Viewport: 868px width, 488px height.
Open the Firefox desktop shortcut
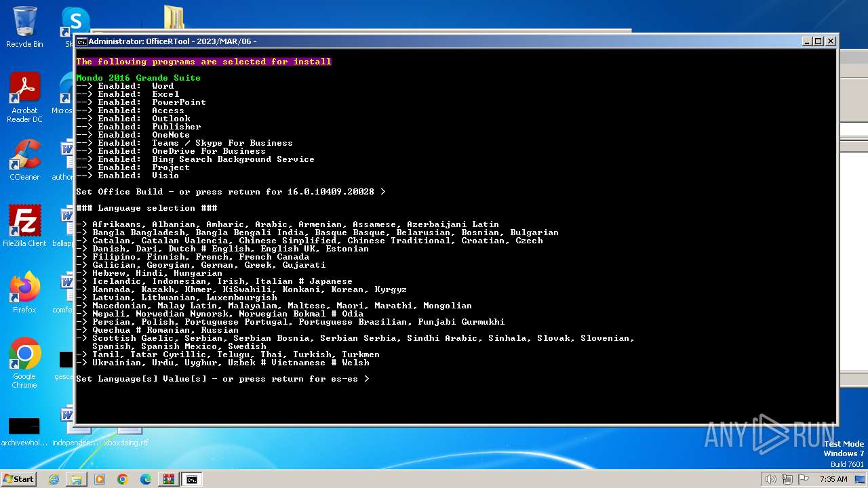click(24, 293)
